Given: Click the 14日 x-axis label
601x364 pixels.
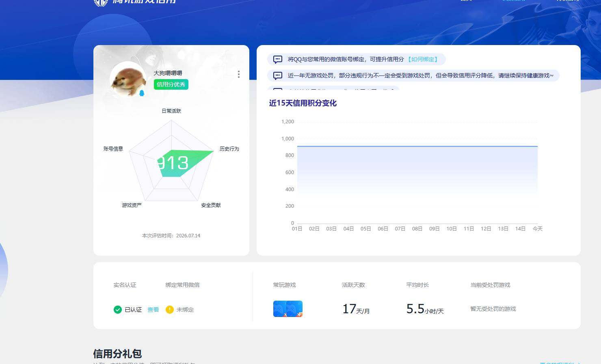Looking at the screenshot, I should [521, 229].
